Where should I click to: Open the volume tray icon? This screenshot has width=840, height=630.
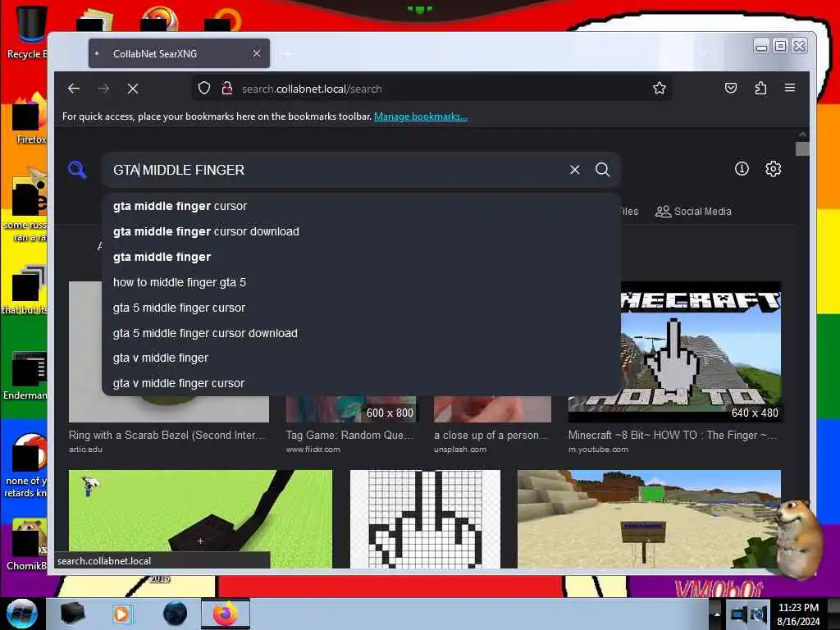tap(759, 614)
